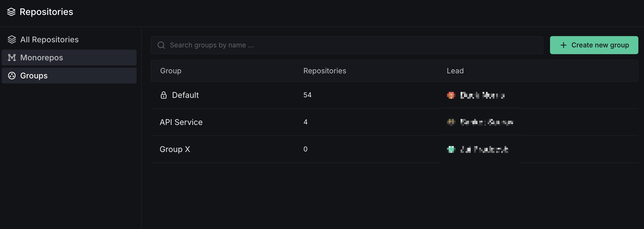
Task: Open the Group X entry
Action: point(175,149)
